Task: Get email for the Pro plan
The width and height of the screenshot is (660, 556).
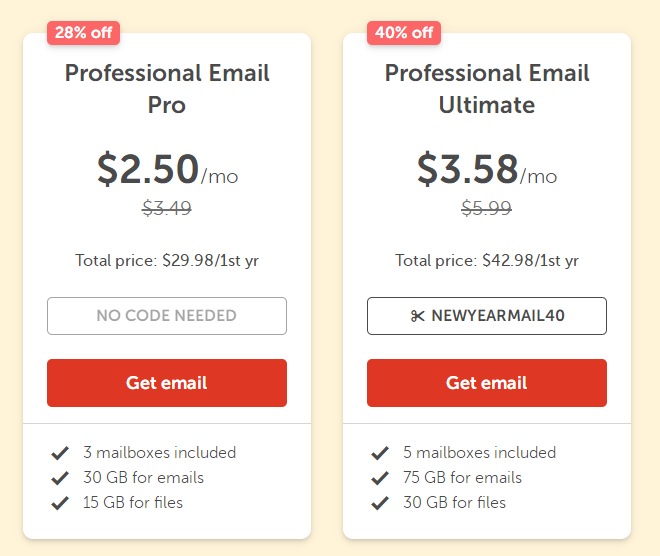Action: pos(167,383)
